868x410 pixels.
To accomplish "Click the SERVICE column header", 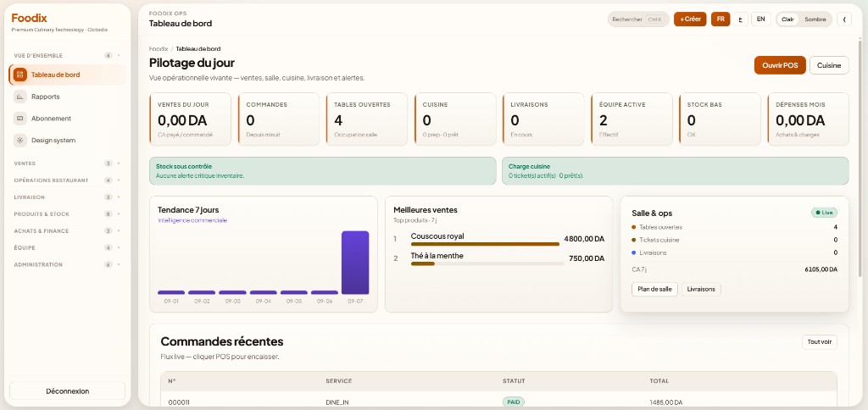I will (x=339, y=380).
